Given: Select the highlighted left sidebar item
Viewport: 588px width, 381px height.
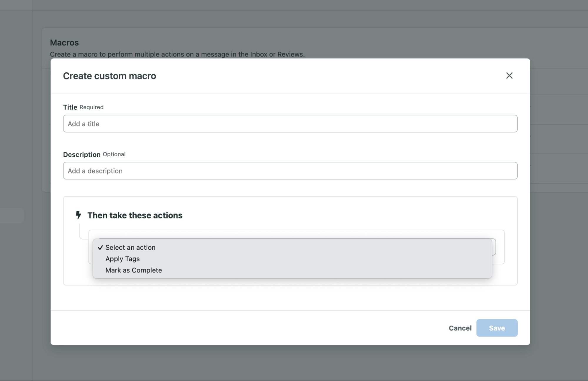Looking at the screenshot, I should (12, 216).
